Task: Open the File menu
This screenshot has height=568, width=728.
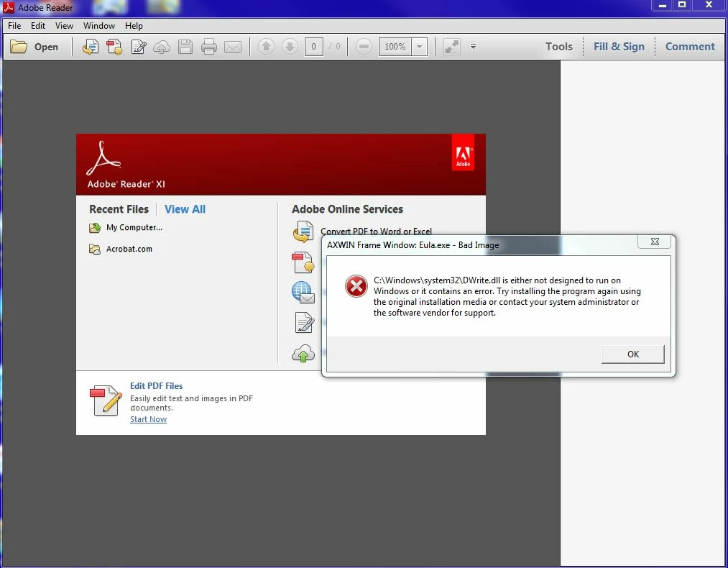Action: (14, 26)
